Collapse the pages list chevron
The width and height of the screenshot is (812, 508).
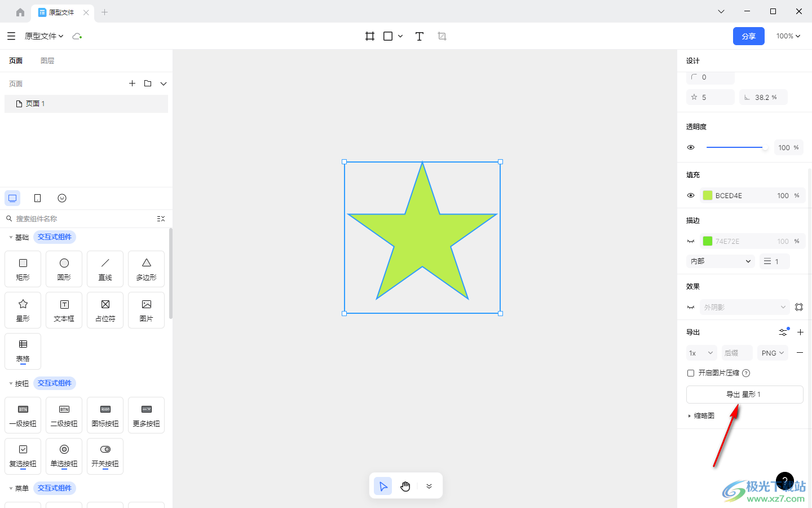click(x=164, y=84)
